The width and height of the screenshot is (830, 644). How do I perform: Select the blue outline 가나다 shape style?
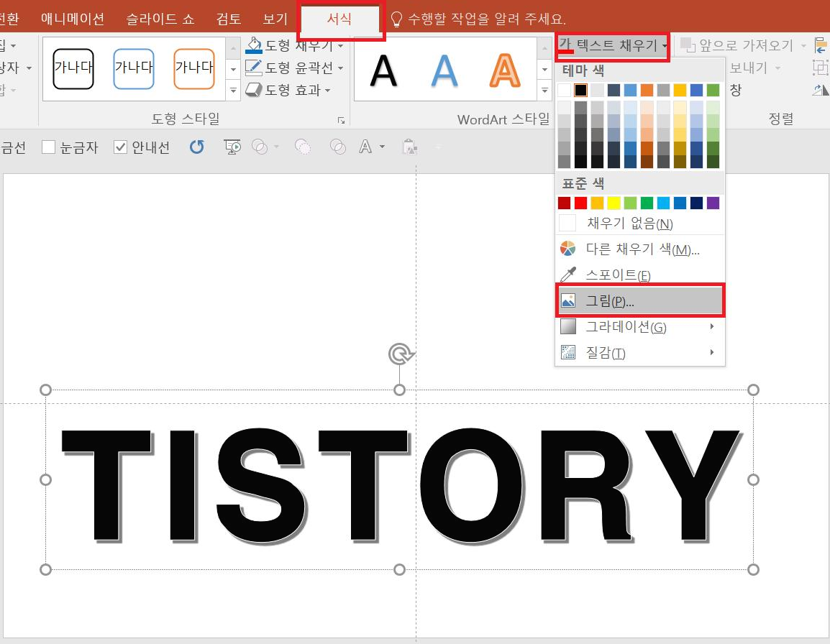[134, 68]
